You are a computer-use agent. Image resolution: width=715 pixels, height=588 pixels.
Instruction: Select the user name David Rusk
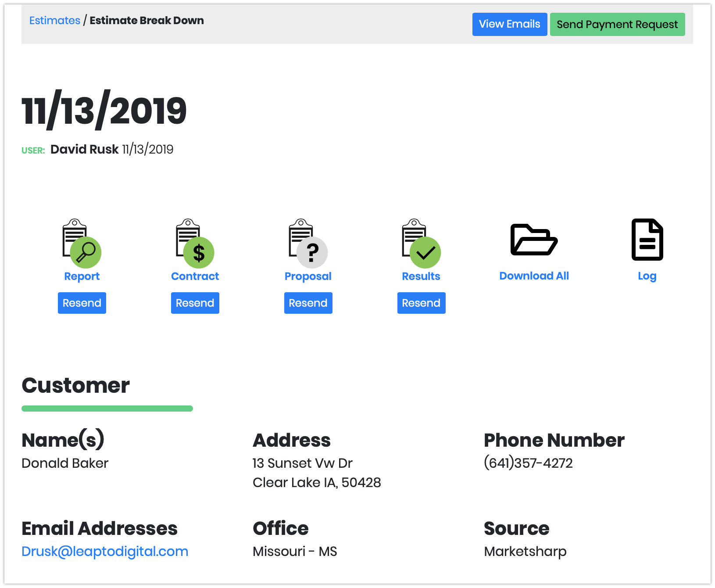tap(85, 150)
